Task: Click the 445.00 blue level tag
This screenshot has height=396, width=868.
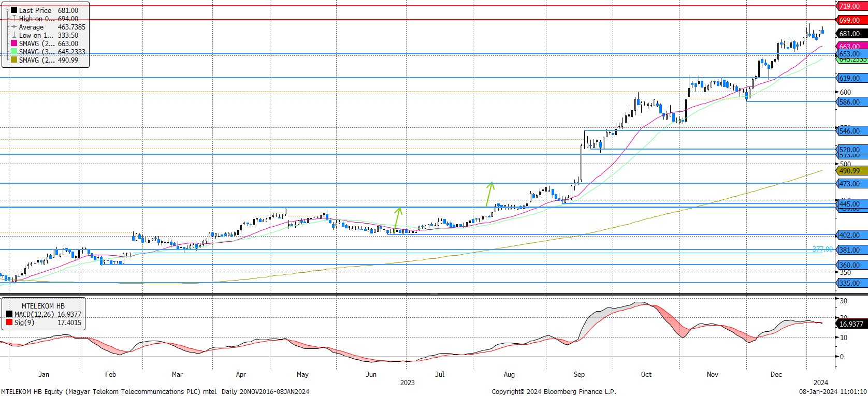Action: 851,204
